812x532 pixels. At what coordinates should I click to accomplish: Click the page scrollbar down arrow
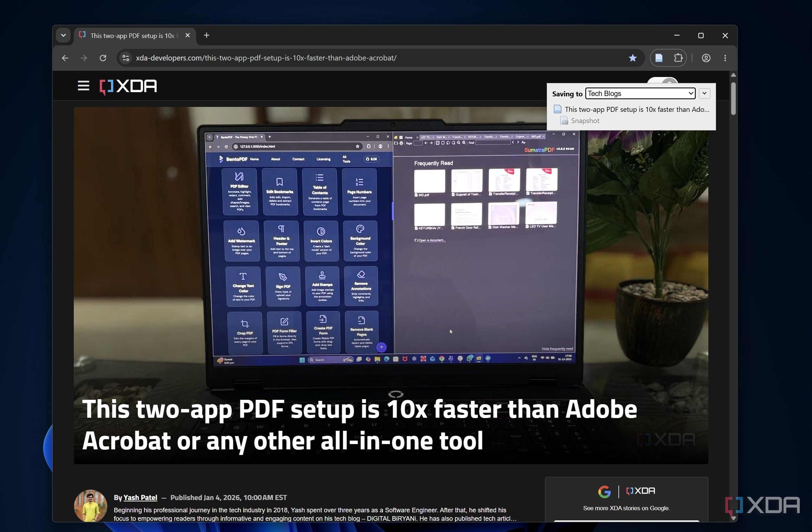pyautogui.click(x=733, y=518)
